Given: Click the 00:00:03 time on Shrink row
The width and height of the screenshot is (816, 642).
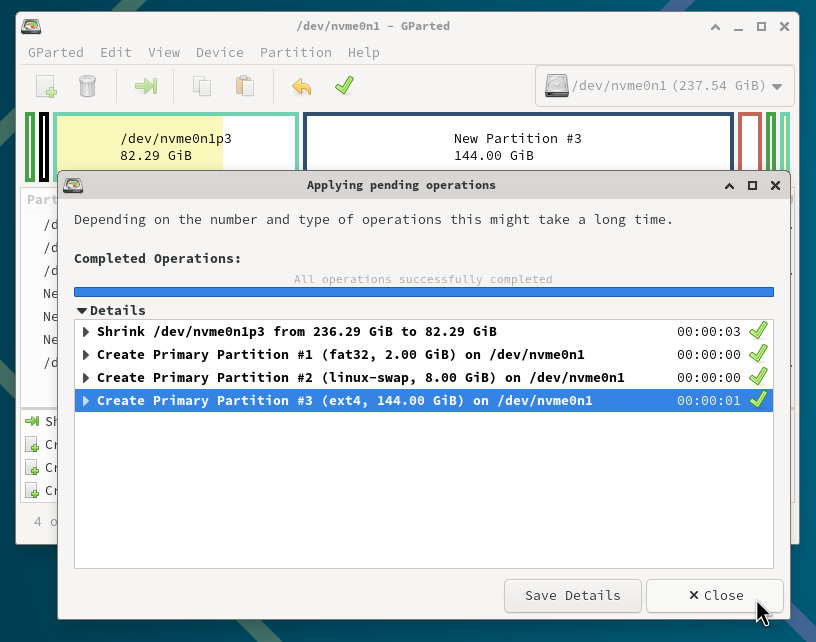Looking at the screenshot, I should (x=708, y=332).
